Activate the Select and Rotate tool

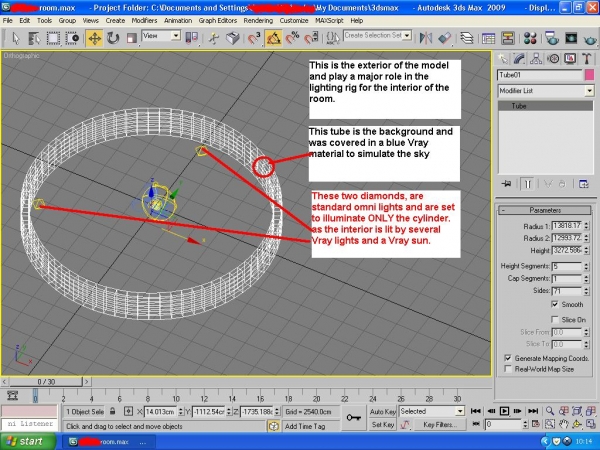pos(113,38)
